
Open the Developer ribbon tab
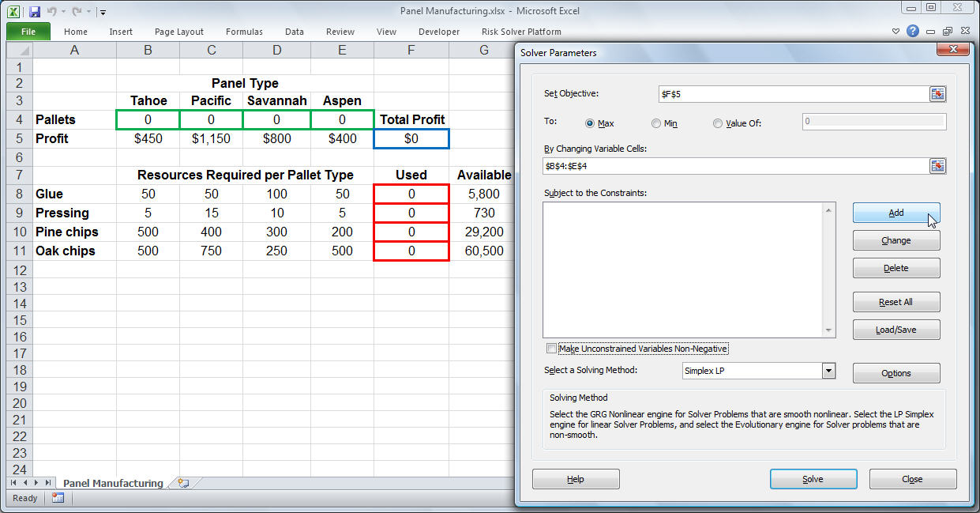coord(438,32)
